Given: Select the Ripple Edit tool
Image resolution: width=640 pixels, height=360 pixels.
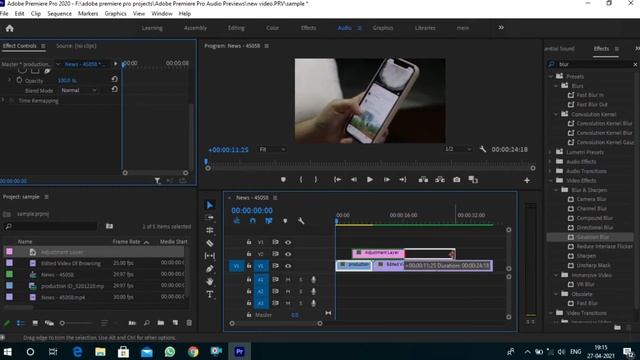Looking at the screenshot, I should coord(210,230).
